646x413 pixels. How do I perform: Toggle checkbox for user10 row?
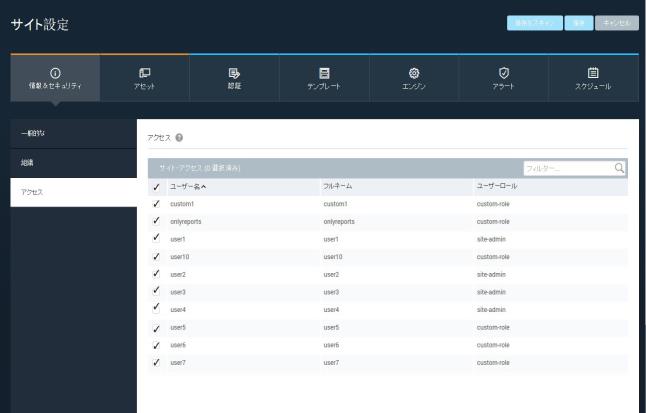[x=154, y=257]
